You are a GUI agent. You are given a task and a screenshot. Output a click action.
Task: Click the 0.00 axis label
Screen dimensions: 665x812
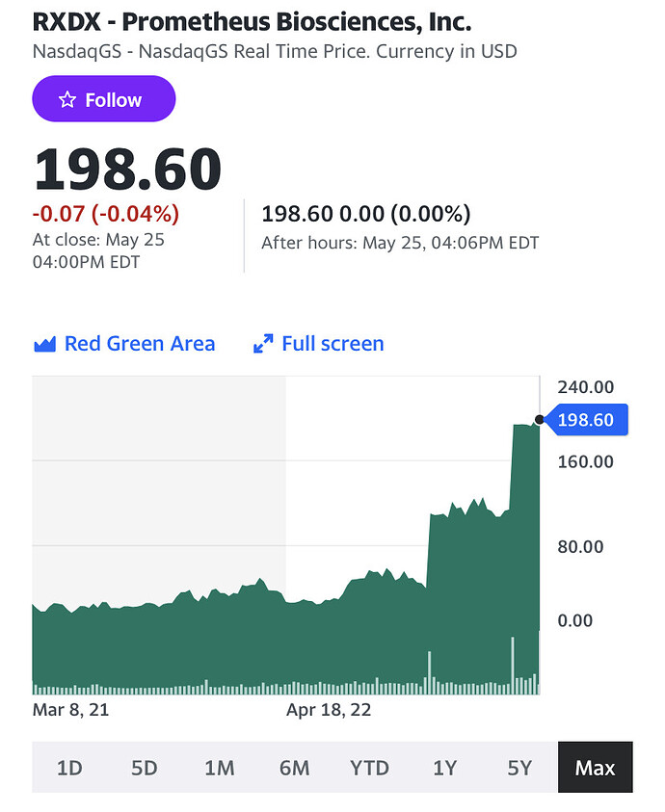click(x=574, y=620)
